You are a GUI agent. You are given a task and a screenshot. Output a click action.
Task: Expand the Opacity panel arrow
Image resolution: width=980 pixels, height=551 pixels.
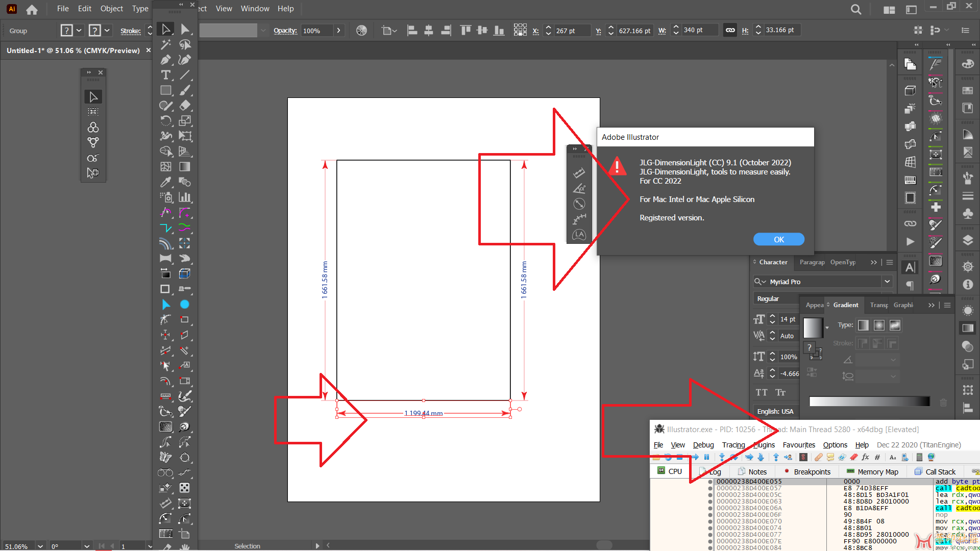338,31
